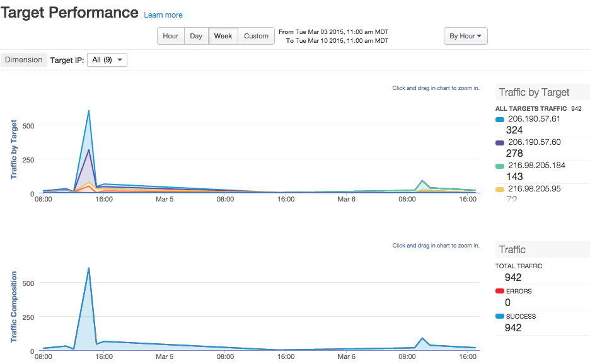The height and width of the screenshot is (364, 590).
Task: Click the Traffic panel header
Action: 512,249
